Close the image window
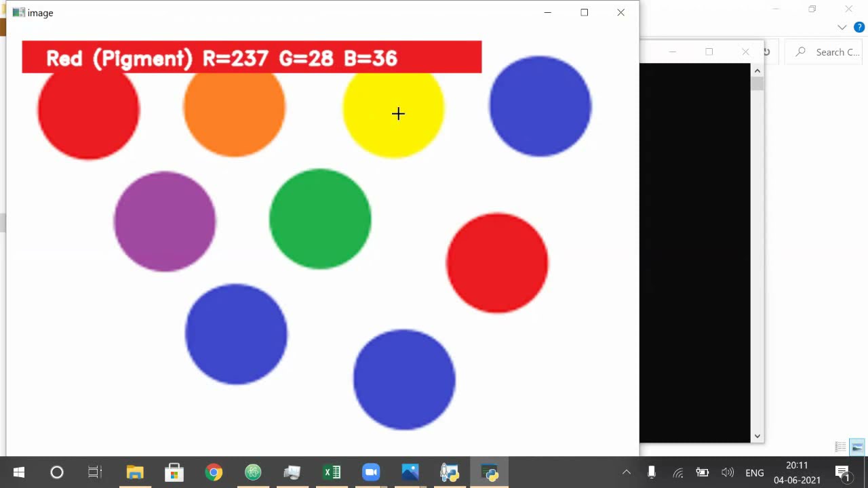 [620, 12]
